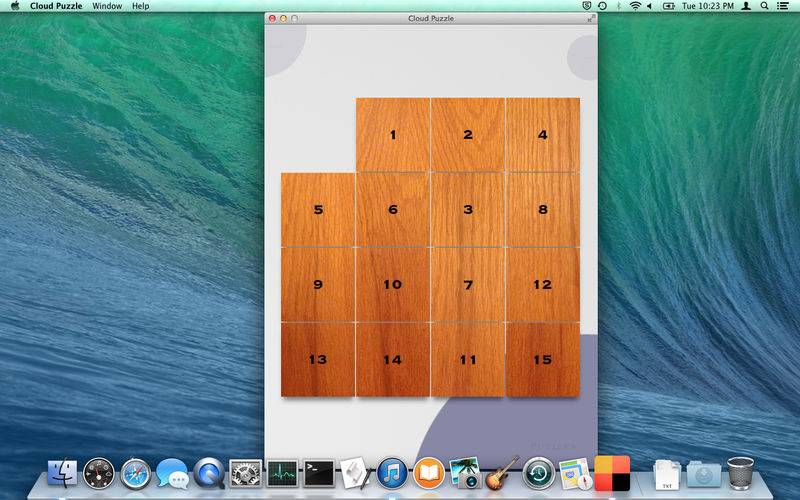Open Safari compass icon in Dock
Viewport: 800px width, 500px height.
tap(136, 474)
